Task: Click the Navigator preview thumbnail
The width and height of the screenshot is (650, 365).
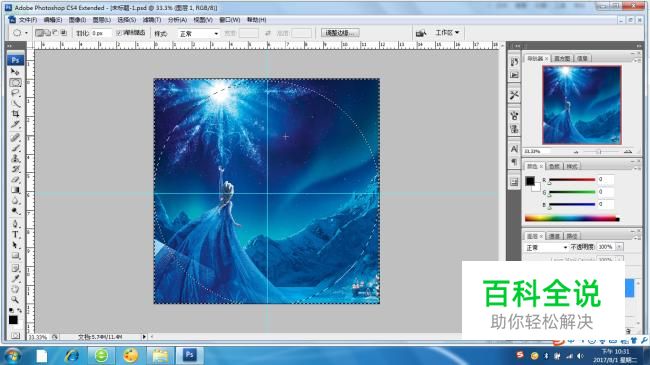Action: [582, 105]
